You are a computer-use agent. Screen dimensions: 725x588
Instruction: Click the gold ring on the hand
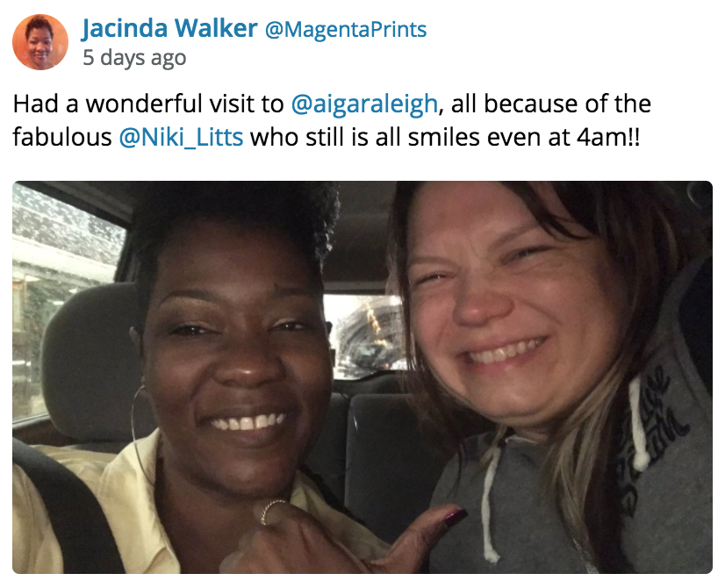pos(270,511)
